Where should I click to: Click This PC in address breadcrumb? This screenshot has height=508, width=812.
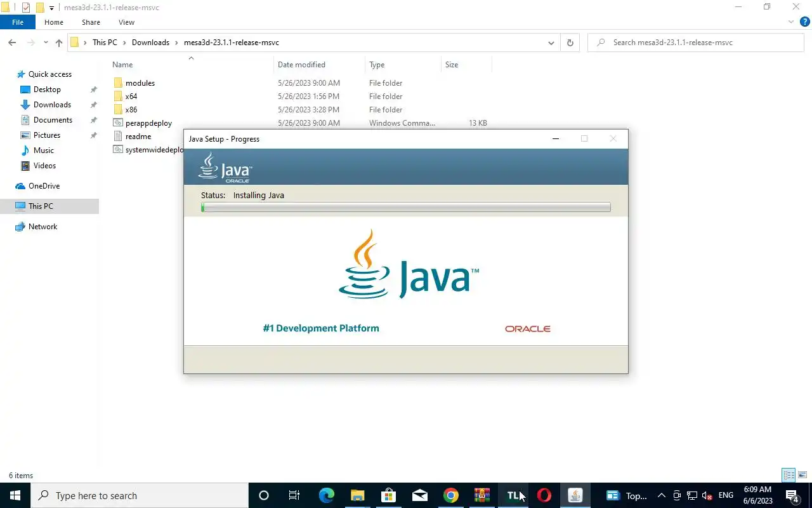coord(105,43)
